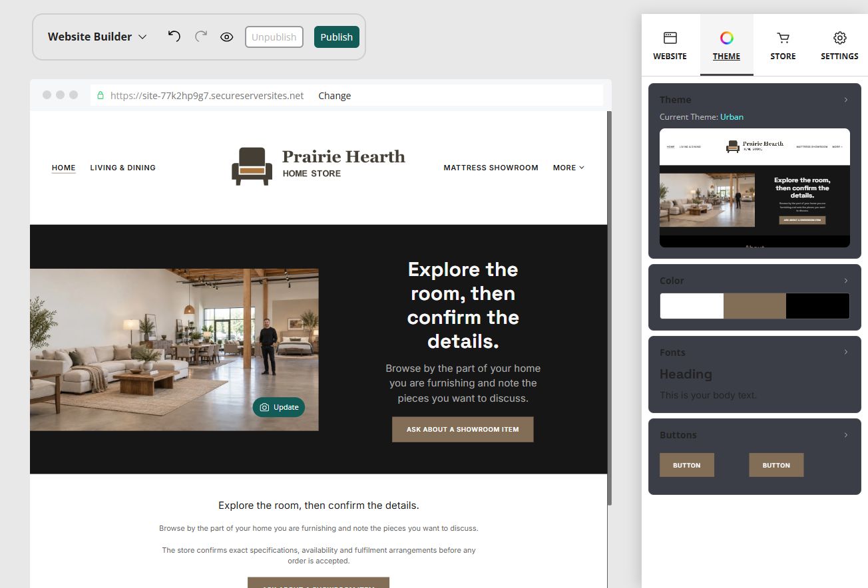Image resolution: width=868 pixels, height=588 pixels.
Task: Select the showroom hero photo
Action: point(174,349)
